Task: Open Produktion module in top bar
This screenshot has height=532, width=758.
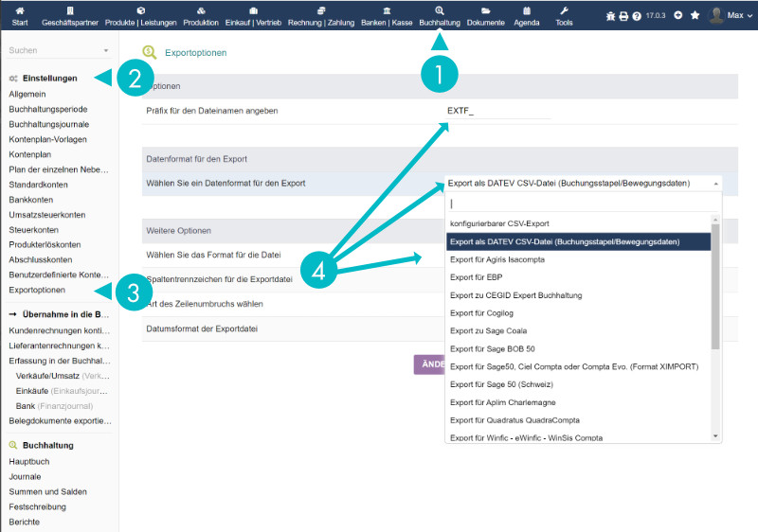Action: click(x=201, y=16)
